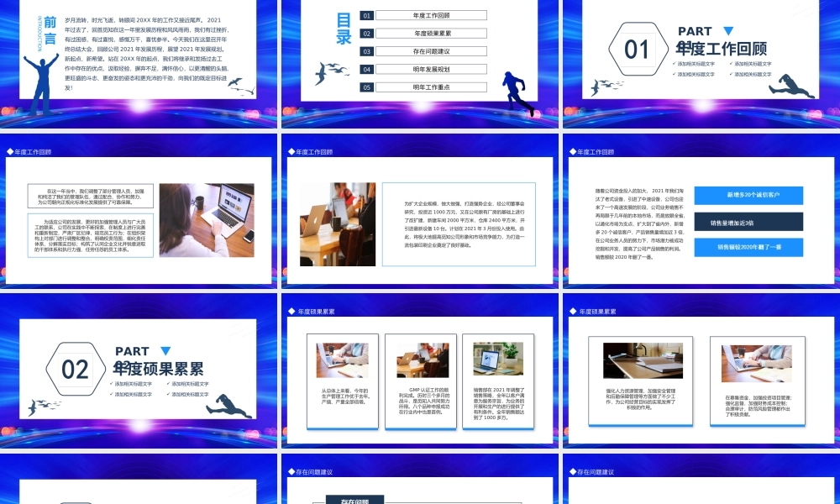Select the paragraph starting 随着公司资金投入的加大
This screenshot has height=504, width=840.
click(x=639, y=224)
